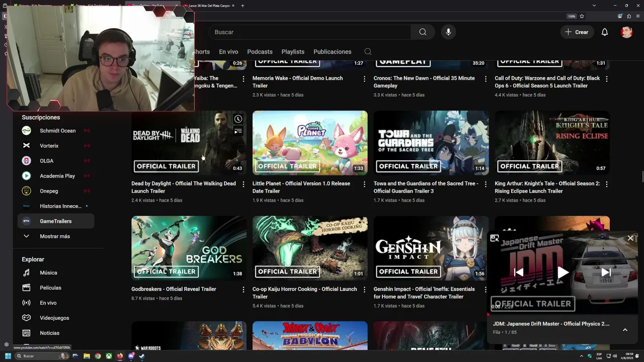Click the Crear button
The height and width of the screenshot is (362, 644).
(x=577, y=32)
